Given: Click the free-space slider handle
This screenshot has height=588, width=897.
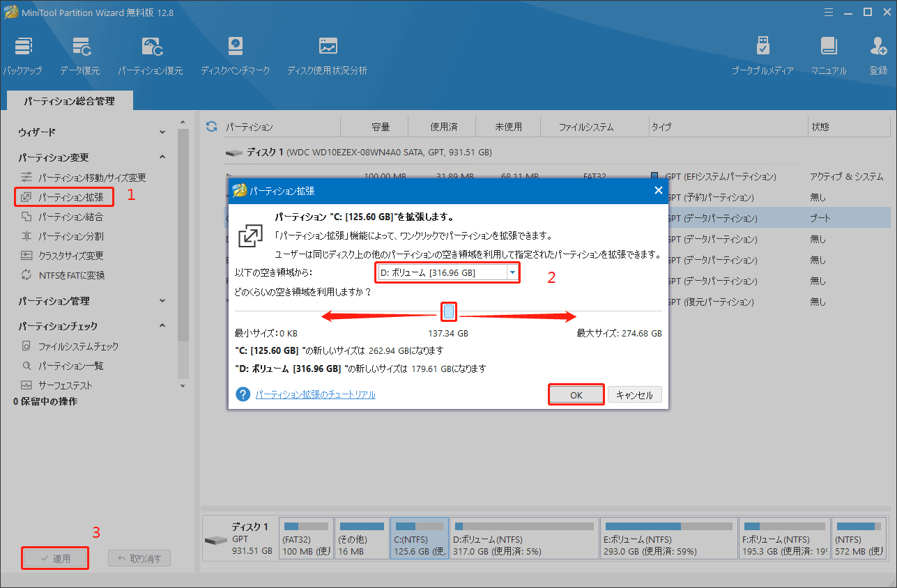Looking at the screenshot, I should [450, 311].
